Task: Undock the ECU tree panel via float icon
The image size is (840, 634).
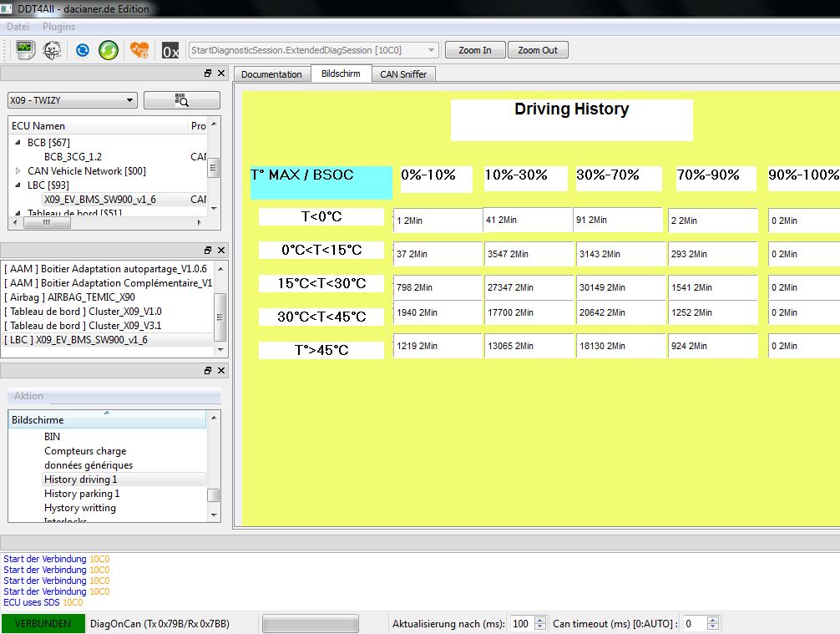Action: click(208, 74)
